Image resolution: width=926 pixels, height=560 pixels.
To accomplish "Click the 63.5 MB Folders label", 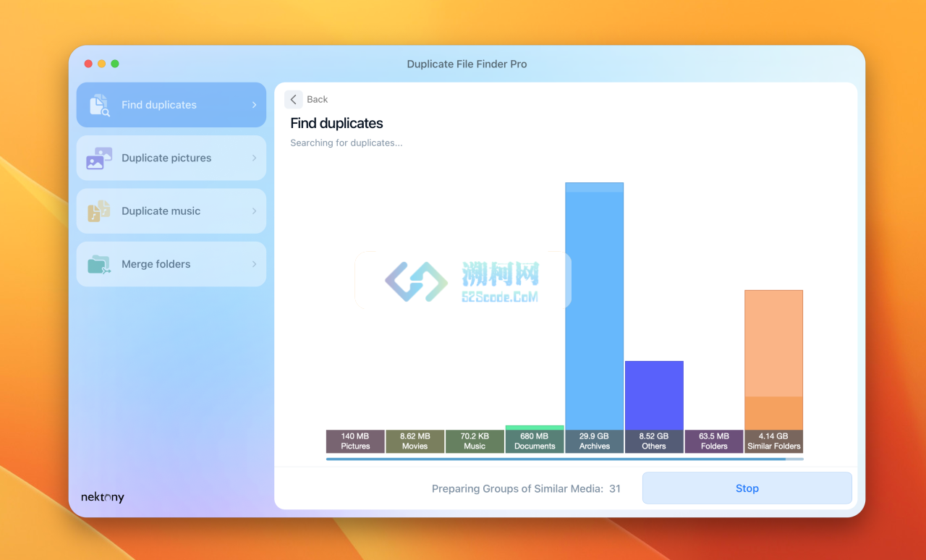I will coord(714,441).
